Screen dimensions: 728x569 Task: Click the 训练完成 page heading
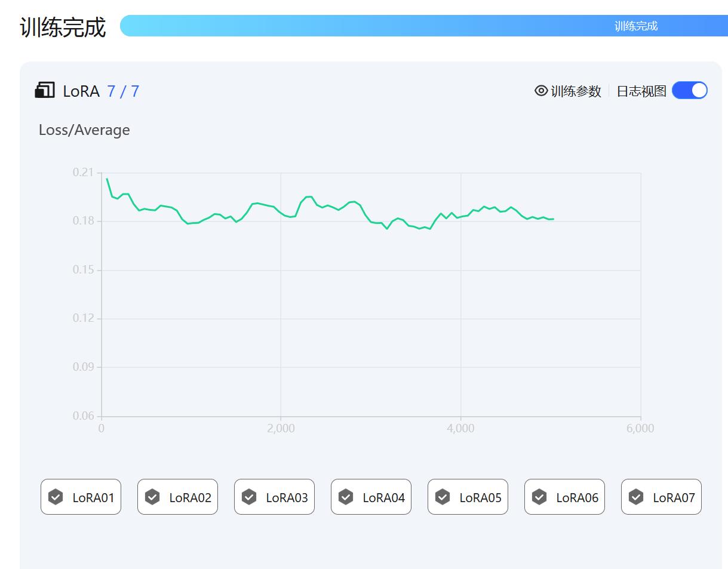pos(63,27)
